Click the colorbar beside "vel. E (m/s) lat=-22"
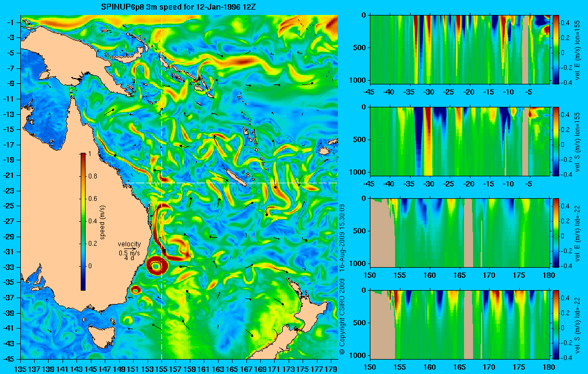This screenshot has width=588, height=374. click(556, 233)
